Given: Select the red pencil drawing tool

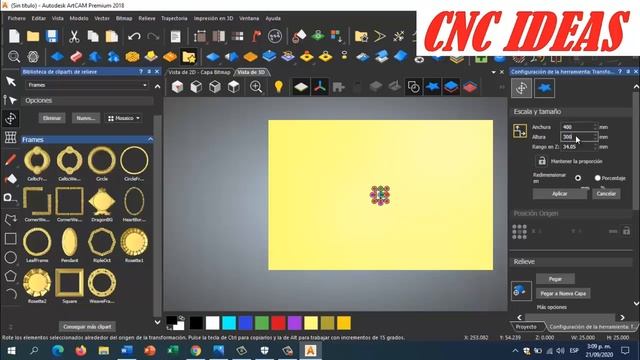Looking at the screenshot, I should pyautogui.click(x=10, y=160).
